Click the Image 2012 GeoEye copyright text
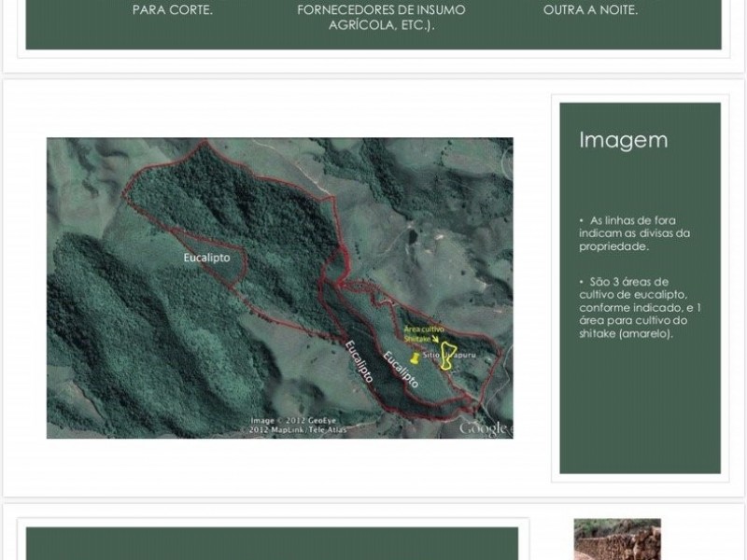The width and height of the screenshot is (747, 560). click(x=293, y=421)
